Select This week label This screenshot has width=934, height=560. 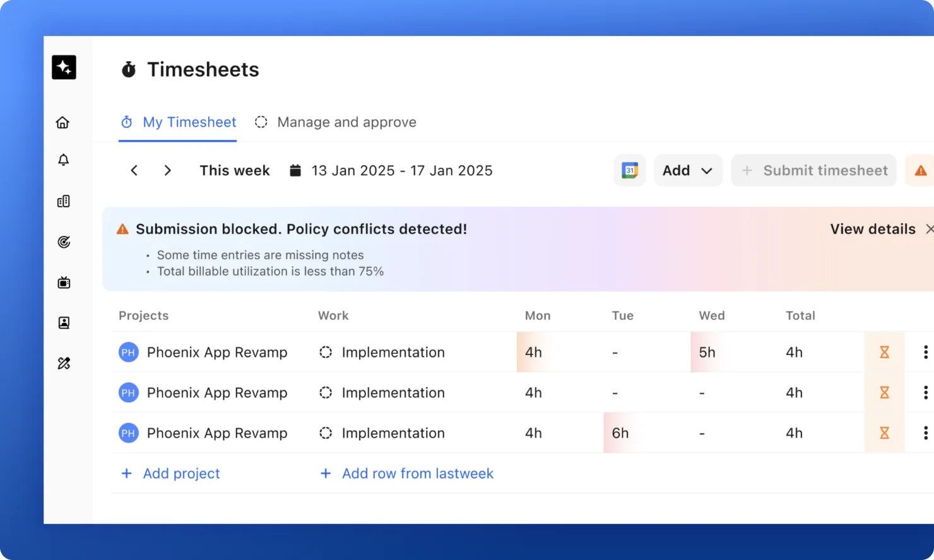coord(235,170)
